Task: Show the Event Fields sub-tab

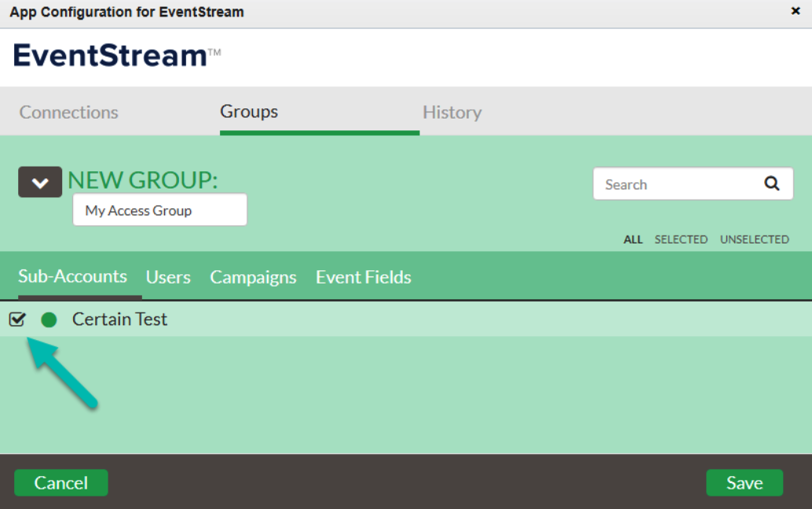Action: click(364, 277)
